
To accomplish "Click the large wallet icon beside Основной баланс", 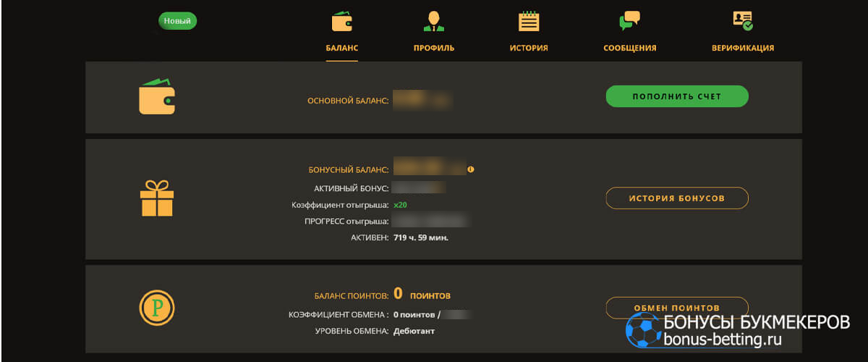I will (157, 97).
